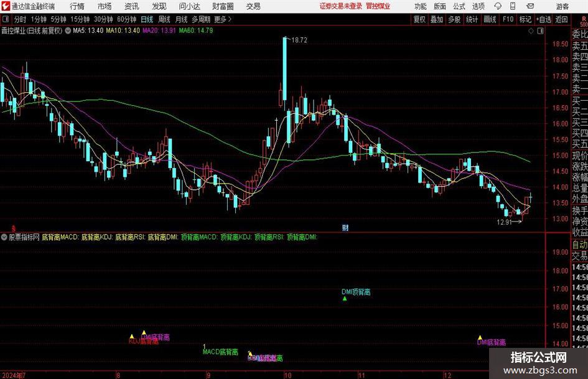
Task: Click the MA10: 13.40 indicator label
Action: (x=123, y=30)
